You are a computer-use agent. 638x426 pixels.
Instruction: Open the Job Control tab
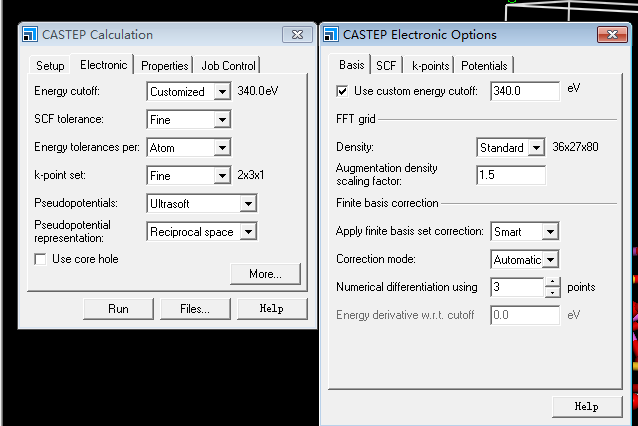[228, 66]
